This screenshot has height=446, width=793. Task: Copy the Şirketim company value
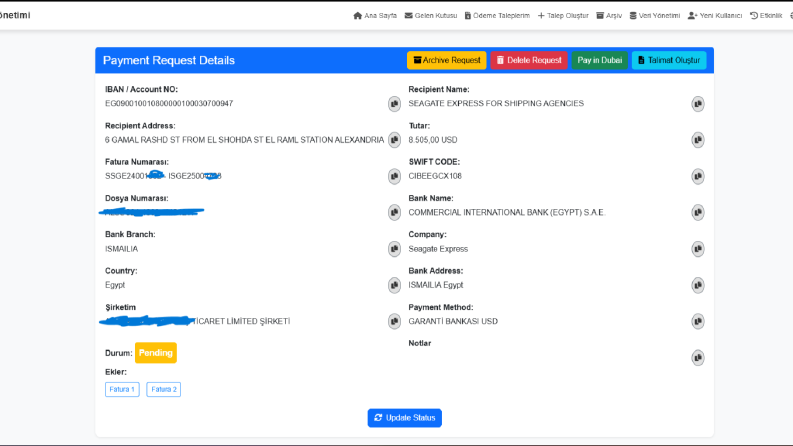(x=394, y=321)
